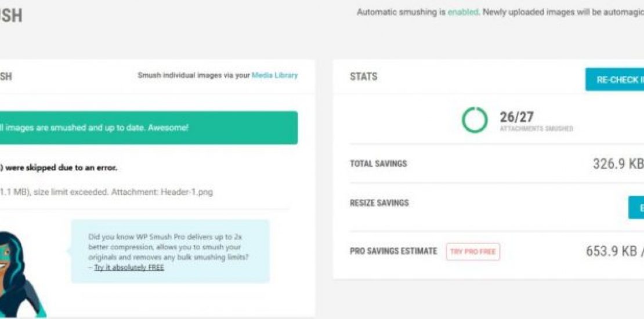
Task: Click the TOTAL SAVINGS label
Action: pyautogui.click(x=378, y=164)
